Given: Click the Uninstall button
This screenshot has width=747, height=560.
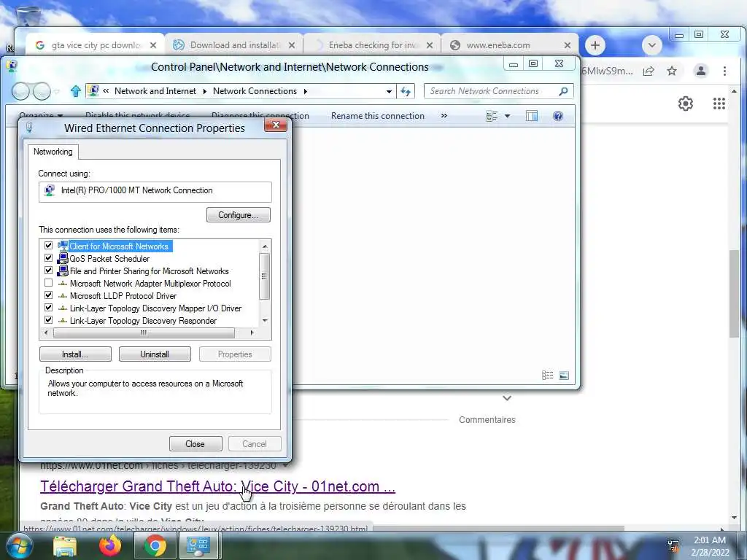Looking at the screenshot, I should pyautogui.click(x=155, y=354).
